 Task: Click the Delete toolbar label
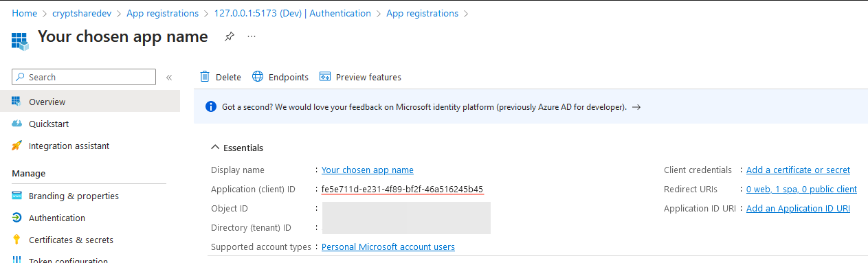pyautogui.click(x=228, y=77)
